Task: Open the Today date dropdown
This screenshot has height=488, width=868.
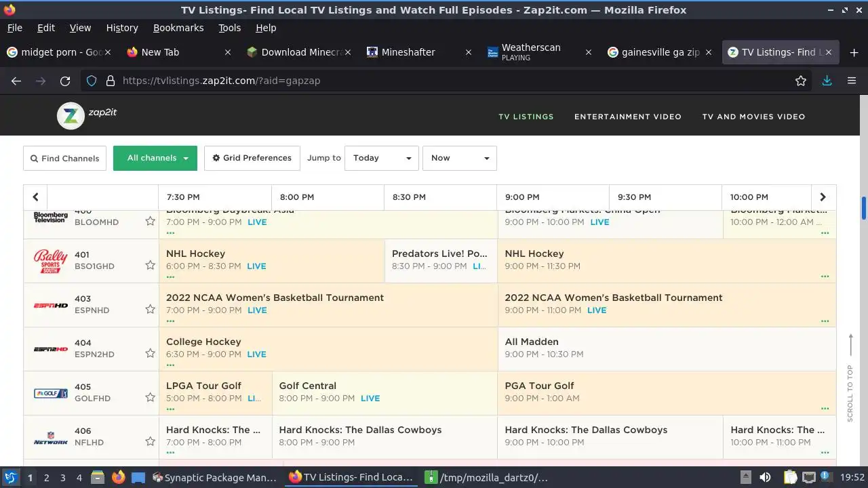Action: tap(382, 158)
